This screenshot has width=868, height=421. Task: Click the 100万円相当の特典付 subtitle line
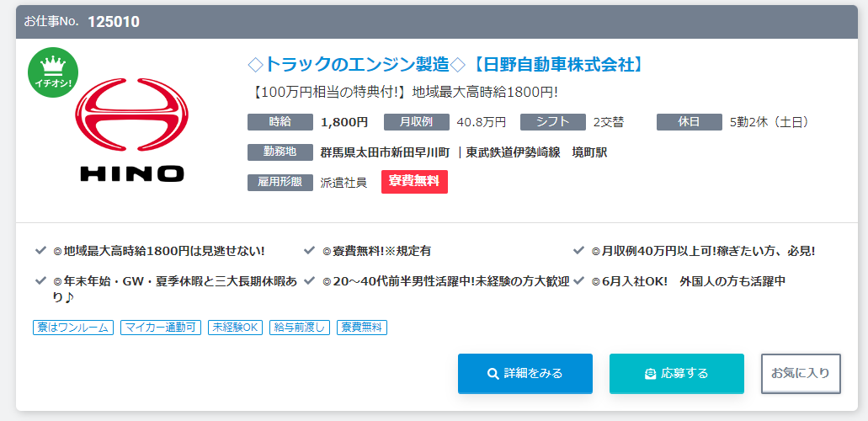tap(403, 92)
